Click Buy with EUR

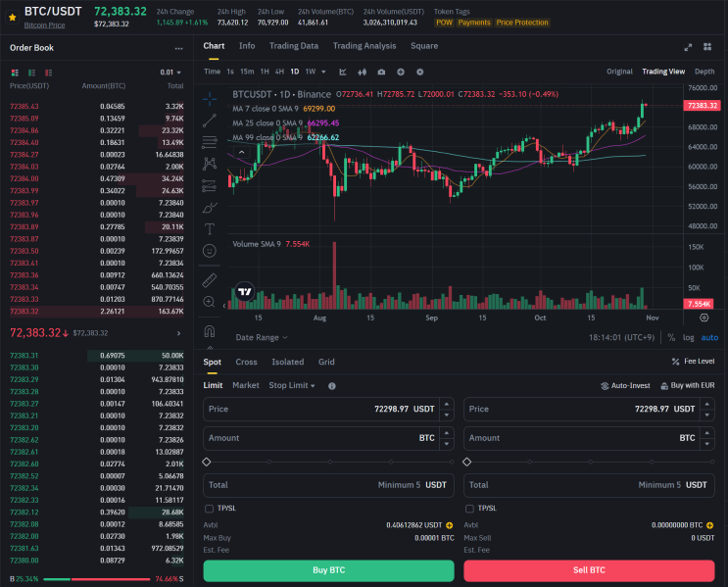(688, 386)
